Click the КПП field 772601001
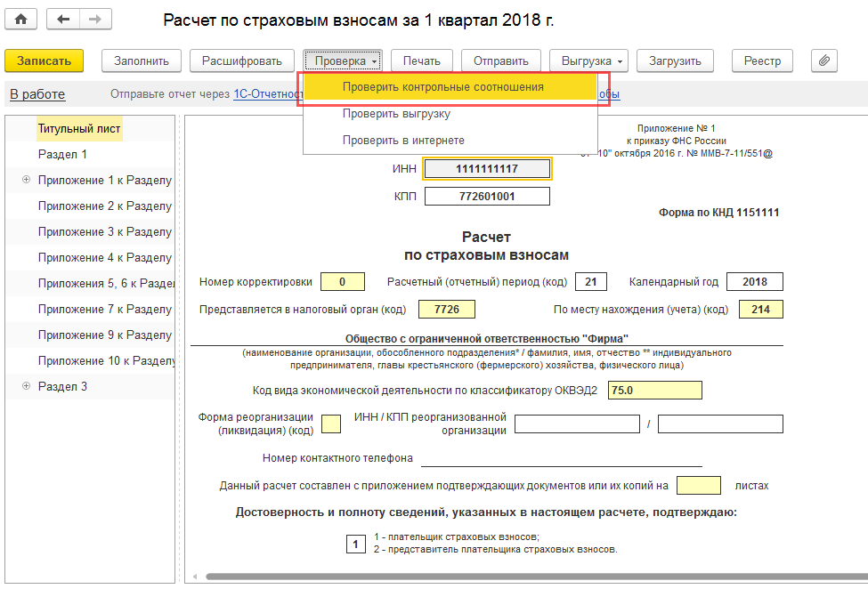The image size is (868, 589). [487, 197]
